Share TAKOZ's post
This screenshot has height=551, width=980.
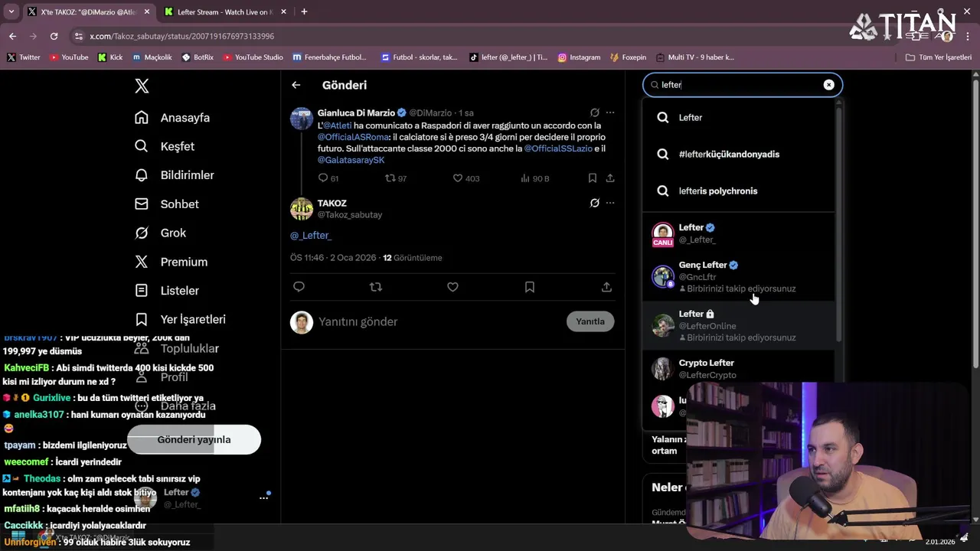[606, 287]
